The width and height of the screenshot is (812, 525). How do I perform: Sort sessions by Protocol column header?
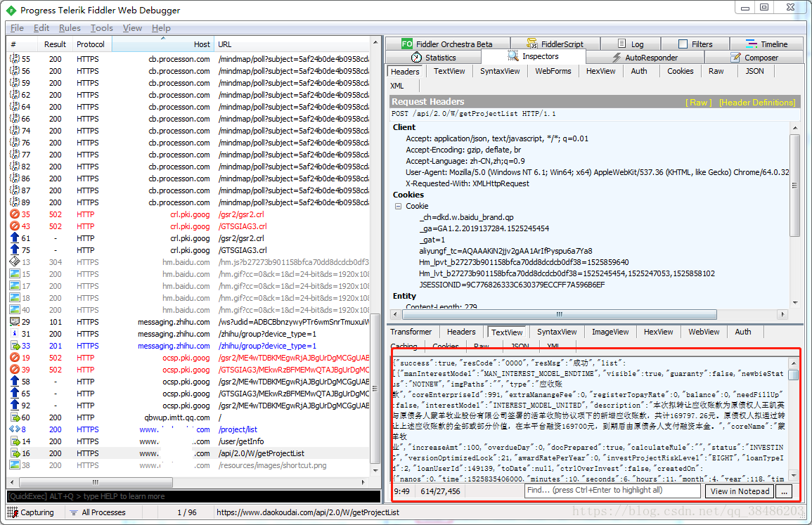(x=90, y=44)
